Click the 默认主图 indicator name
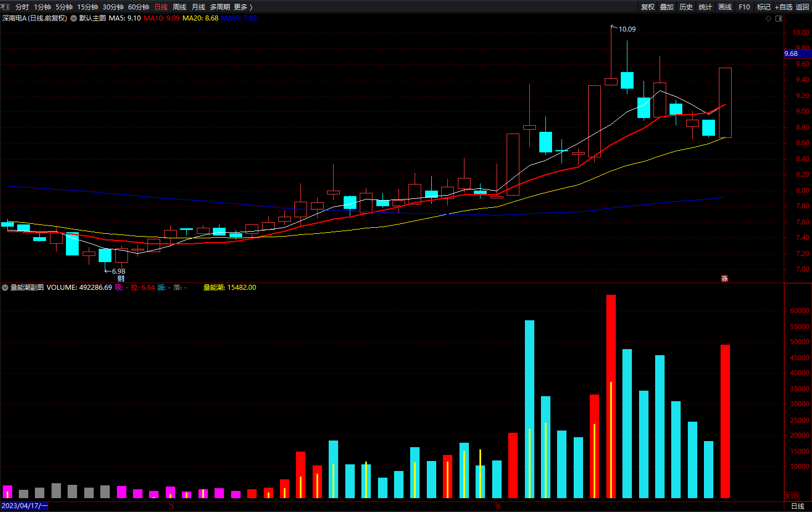The height and width of the screenshot is (512, 812). pyautogui.click(x=93, y=18)
